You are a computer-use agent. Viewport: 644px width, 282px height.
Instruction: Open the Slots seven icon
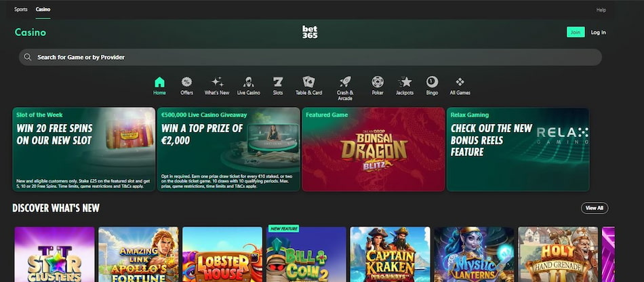click(278, 82)
